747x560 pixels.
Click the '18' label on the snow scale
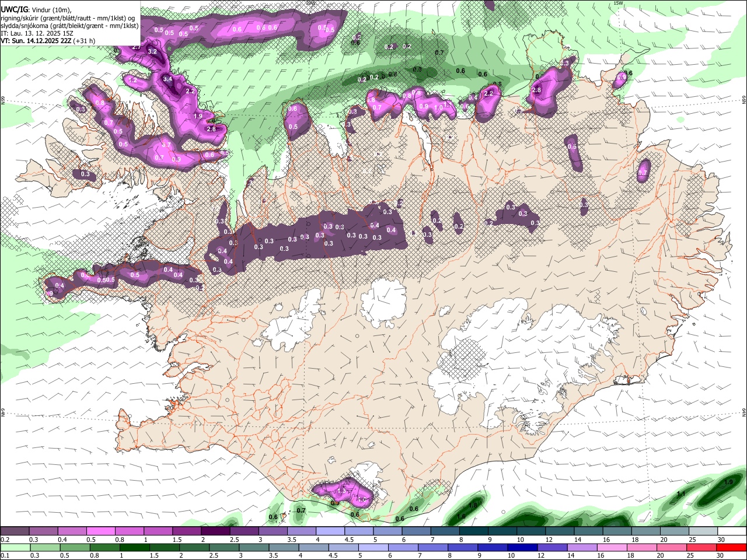(635, 540)
